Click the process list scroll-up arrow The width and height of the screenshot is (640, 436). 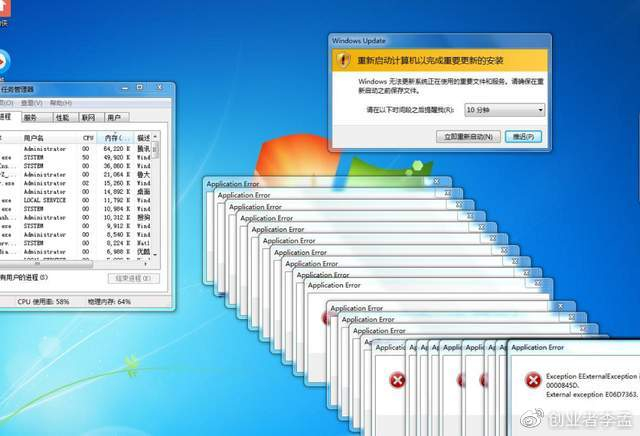point(155,136)
